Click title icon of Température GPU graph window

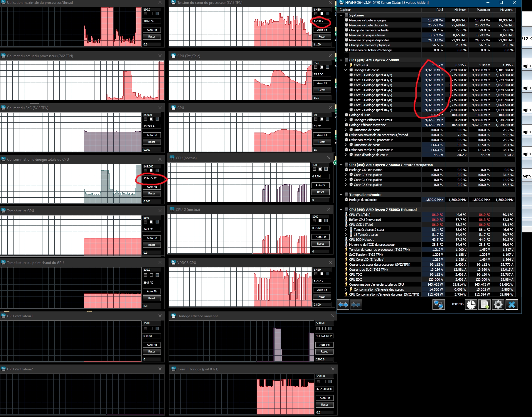coord(3,211)
